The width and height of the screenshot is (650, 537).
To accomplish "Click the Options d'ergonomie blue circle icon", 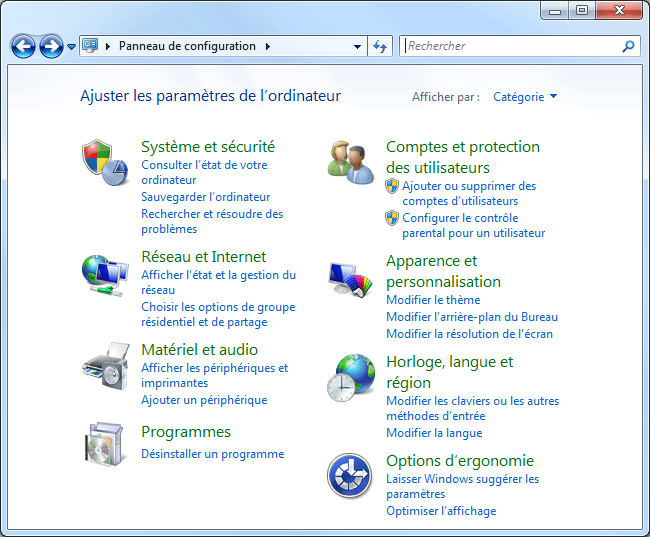I will 349,476.
